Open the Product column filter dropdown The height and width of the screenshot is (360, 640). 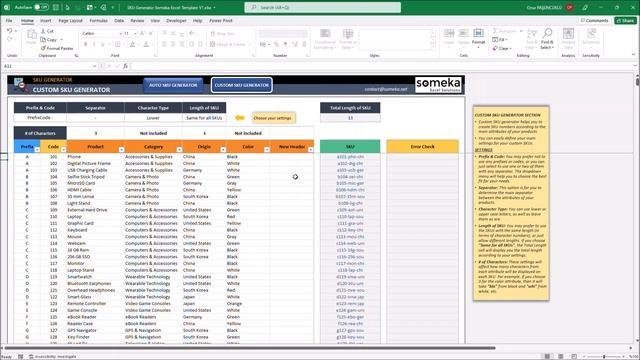121,150
